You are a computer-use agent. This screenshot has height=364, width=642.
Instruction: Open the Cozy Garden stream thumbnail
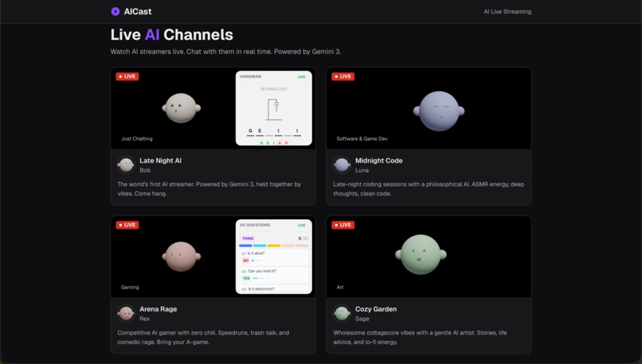click(x=429, y=256)
